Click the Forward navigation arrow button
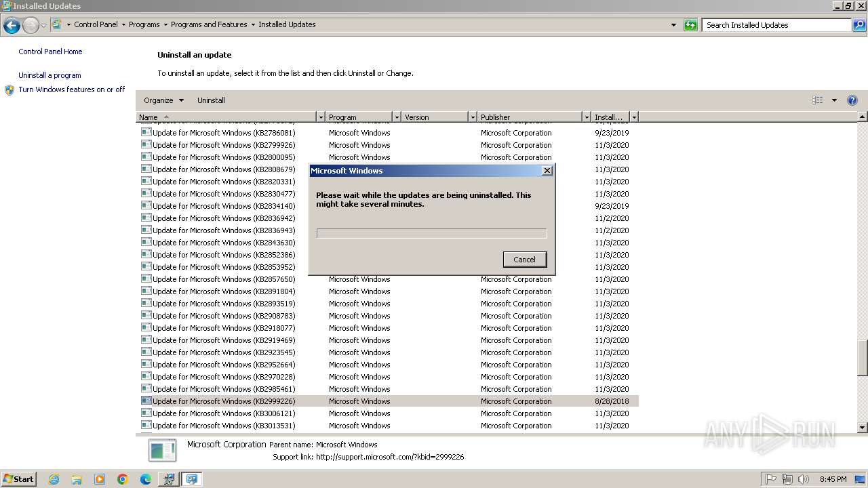The width and height of the screenshot is (868, 488). [31, 26]
